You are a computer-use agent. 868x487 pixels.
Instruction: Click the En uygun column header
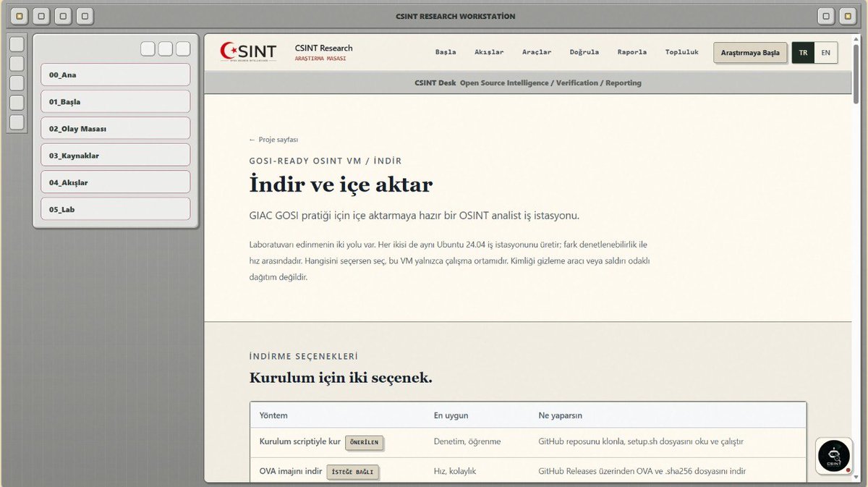[x=451, y=415]
